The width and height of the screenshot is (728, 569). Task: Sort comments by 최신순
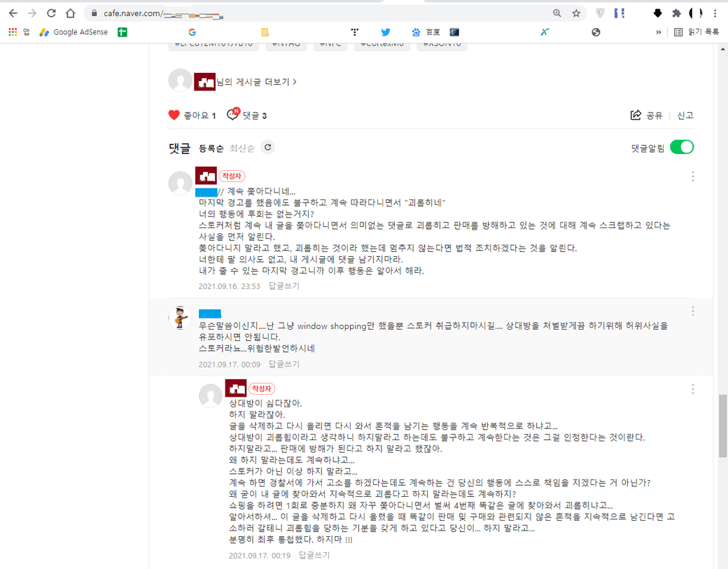coord(241,148)
